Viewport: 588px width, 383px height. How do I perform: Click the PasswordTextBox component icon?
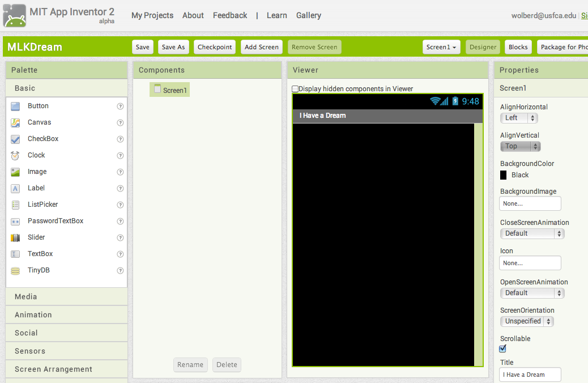[x=15, y=222]
